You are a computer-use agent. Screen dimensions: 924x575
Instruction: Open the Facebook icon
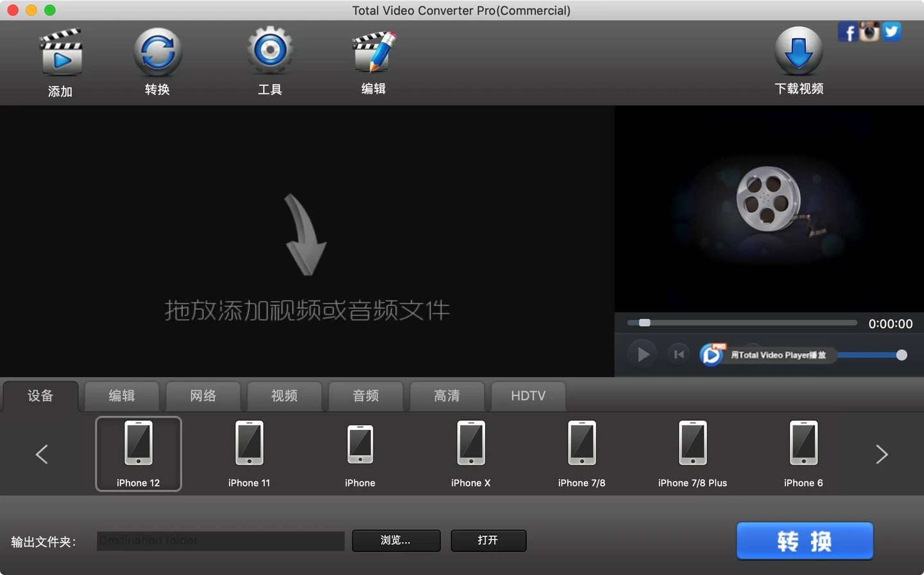(848, 32)
